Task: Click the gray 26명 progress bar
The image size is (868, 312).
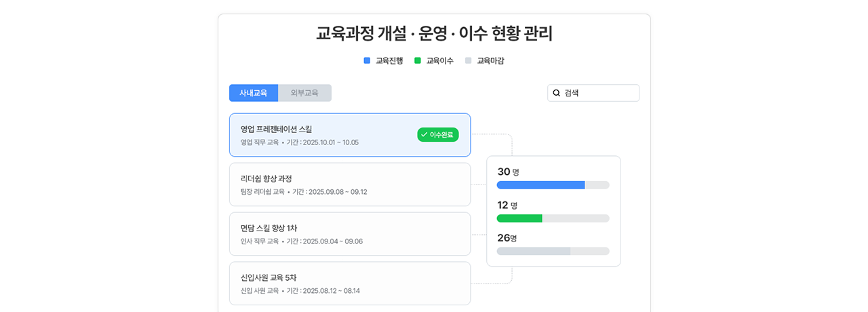Action: pyautogui.click(x=534, y=251)
